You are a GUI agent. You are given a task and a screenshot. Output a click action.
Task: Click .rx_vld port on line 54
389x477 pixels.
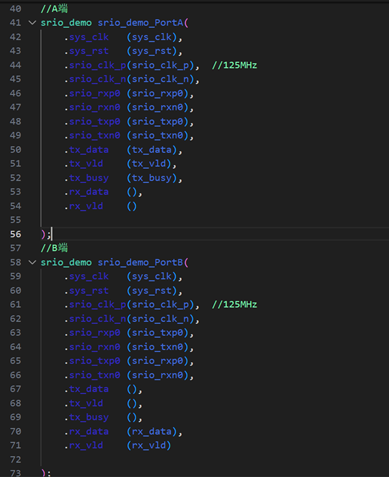pyautogui.click(x=83, y=206)
